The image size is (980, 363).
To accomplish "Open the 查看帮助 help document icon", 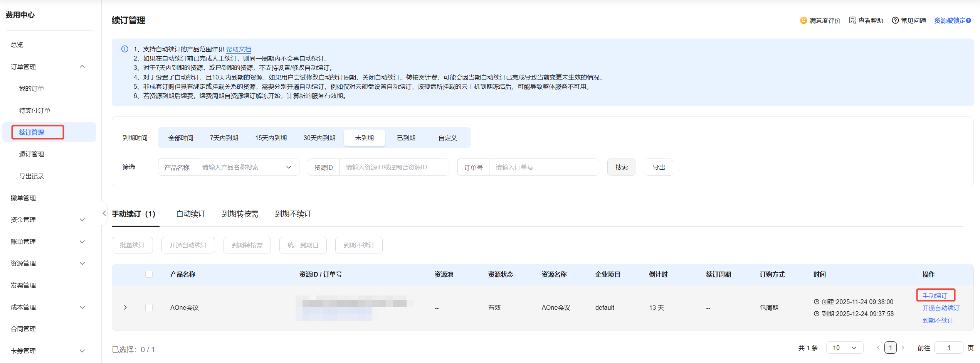I will [852, 20].
